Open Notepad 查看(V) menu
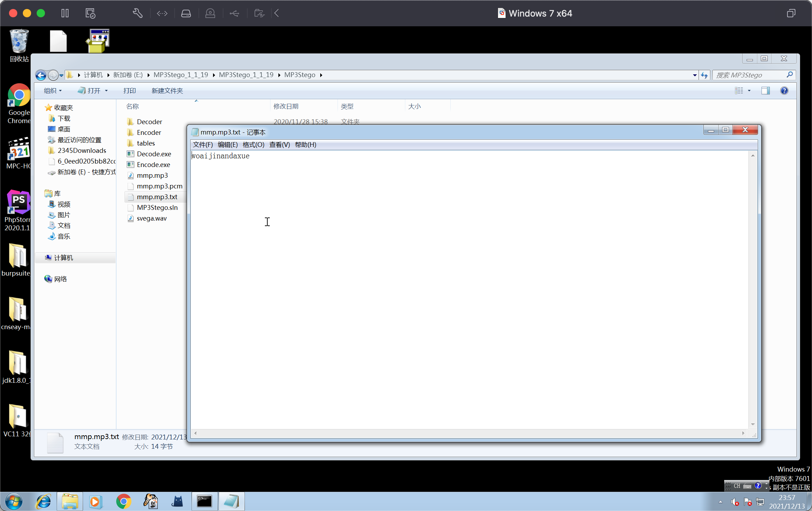812x511 pixels. click(279, 145)
